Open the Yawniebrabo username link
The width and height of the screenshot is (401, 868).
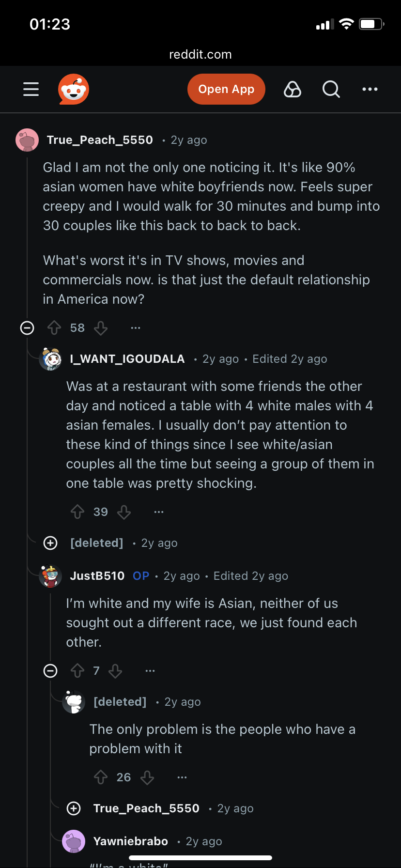[131, 841]
